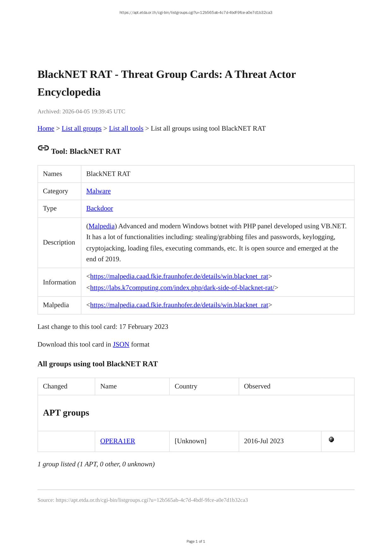This screenshot has height=554, width=392.
Task: Click the Observed column header
Action: [257, 386]
